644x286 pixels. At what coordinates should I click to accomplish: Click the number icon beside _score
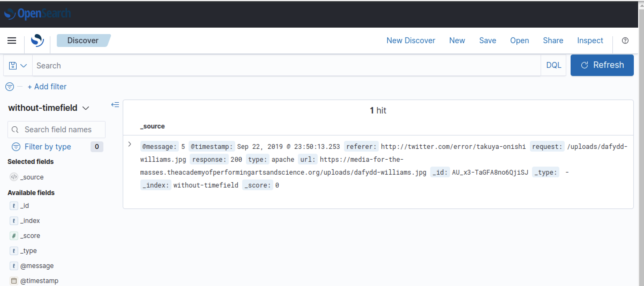(x=14, y=236)
